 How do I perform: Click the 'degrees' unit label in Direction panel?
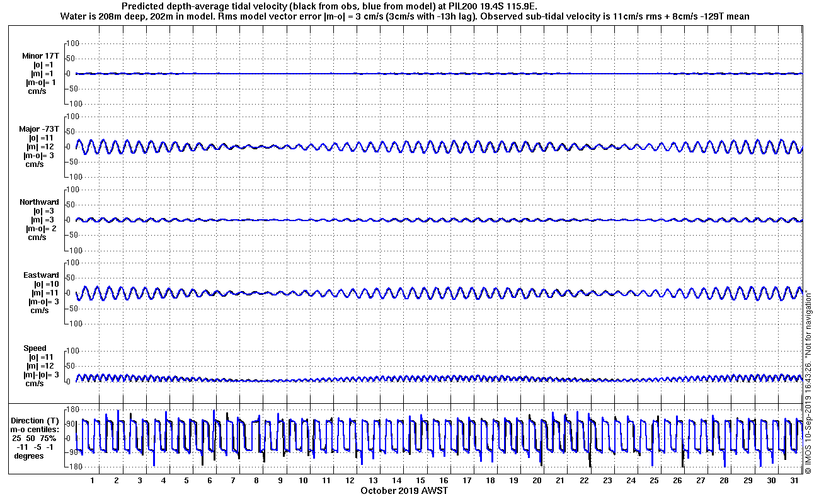click(29, 455)
